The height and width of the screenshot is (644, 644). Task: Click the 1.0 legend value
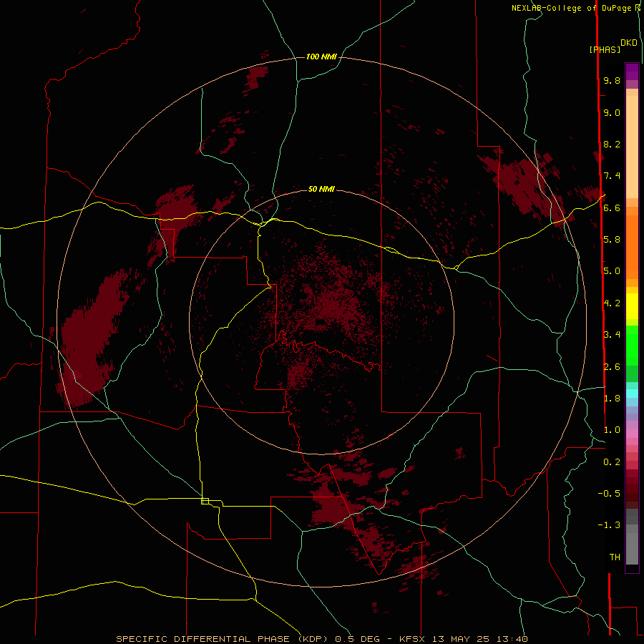point(612,430)
